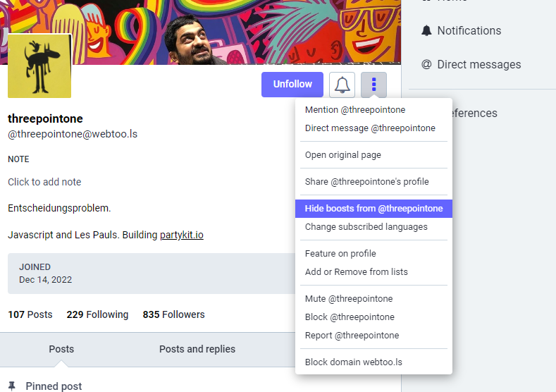Open the 835 Followers list

pos(174,314)
